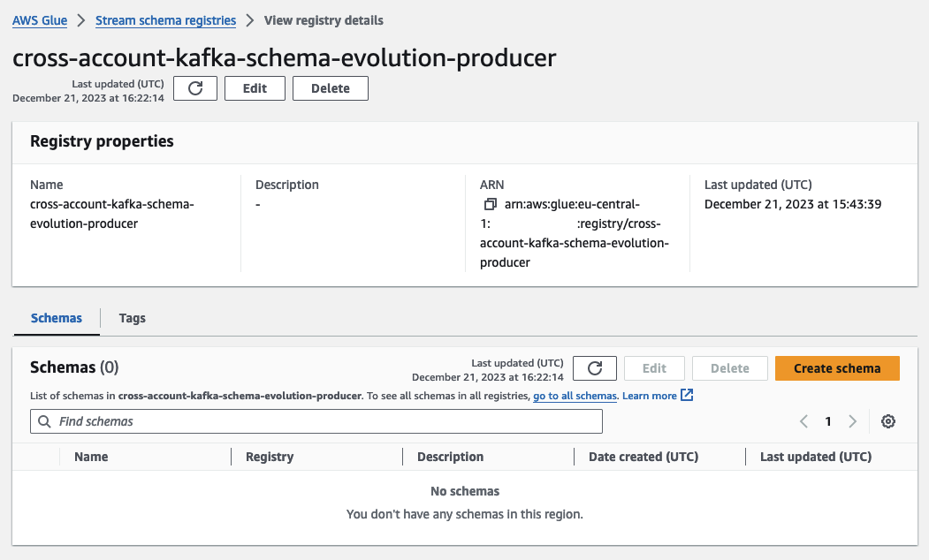This screenshot has height=560, width=929.
Task: Open go to all schemas link
Action: pos(574,396)
